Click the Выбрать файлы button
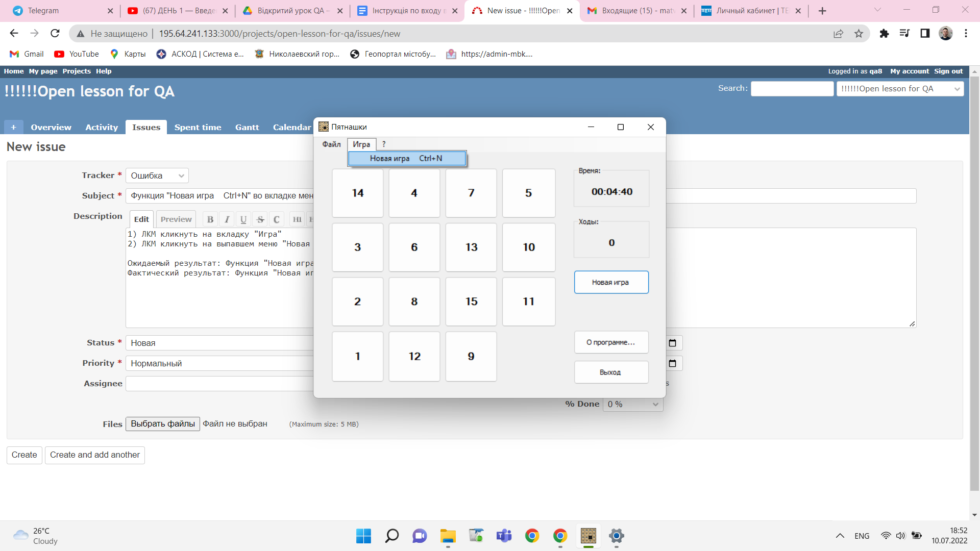 point(163,424)
